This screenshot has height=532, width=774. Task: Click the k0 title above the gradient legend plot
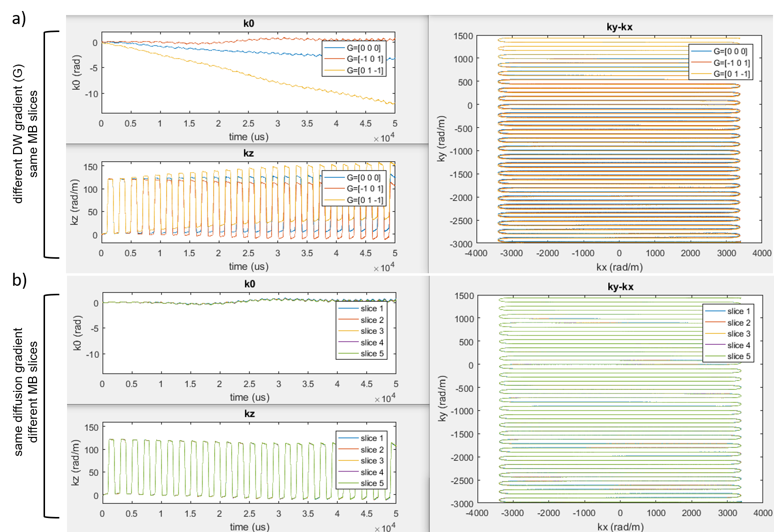[x=249, y=24]
